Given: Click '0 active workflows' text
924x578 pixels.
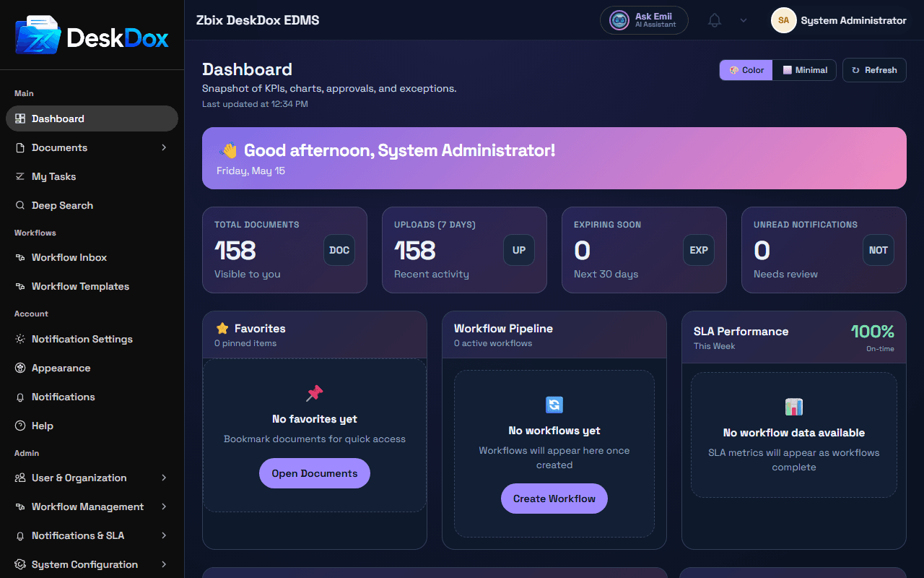Looking at the screenshot, I should click(x=493, y=343).
